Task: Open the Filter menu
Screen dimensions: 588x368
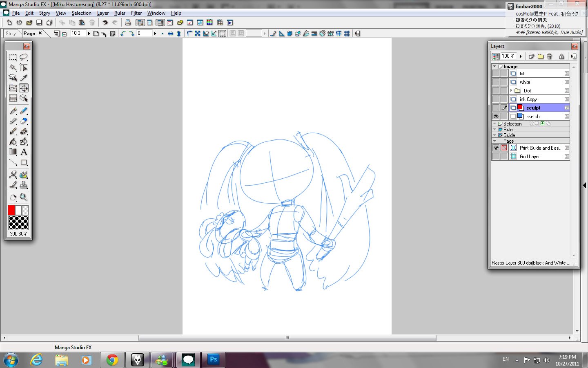Action: [x=136, y=13]
